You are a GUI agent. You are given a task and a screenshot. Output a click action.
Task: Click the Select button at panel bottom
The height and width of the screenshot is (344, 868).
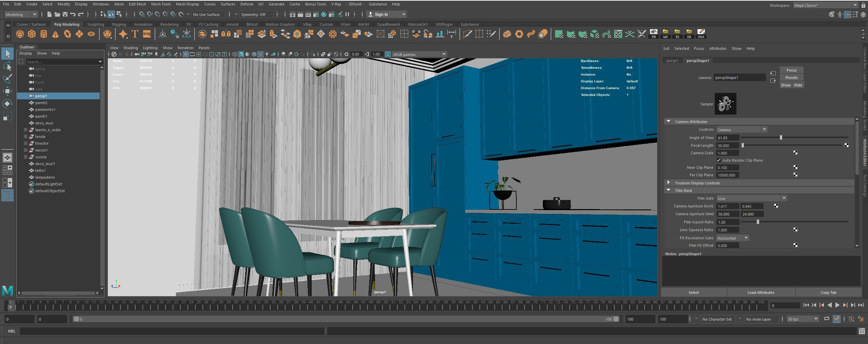pyautogui.click(x=693, y=292)
